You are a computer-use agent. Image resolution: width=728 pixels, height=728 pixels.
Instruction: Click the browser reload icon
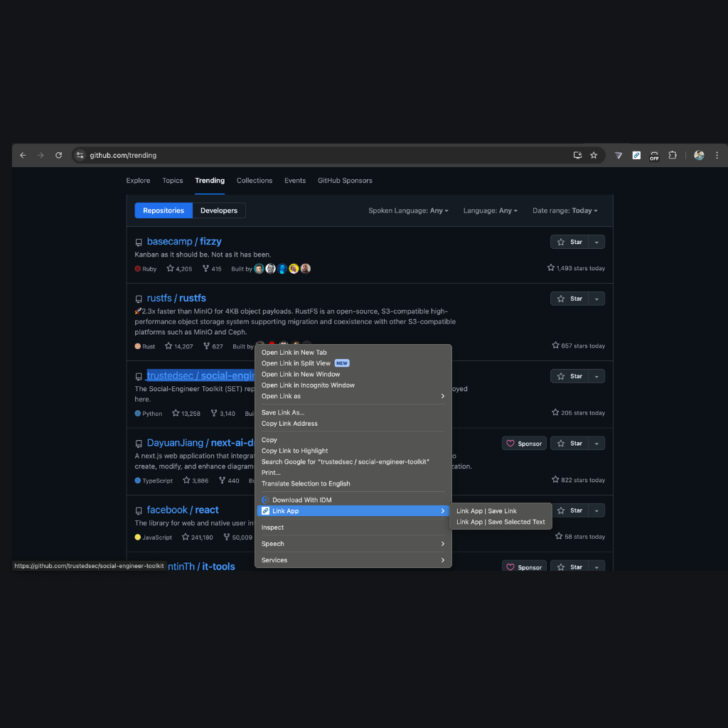[x=58, y=155]
